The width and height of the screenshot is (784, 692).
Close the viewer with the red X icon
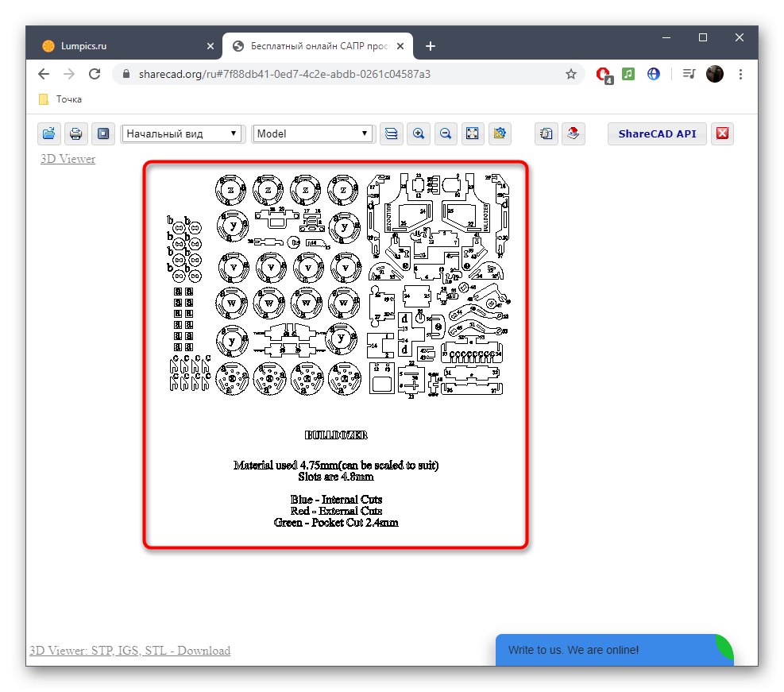tap(722, 133)
